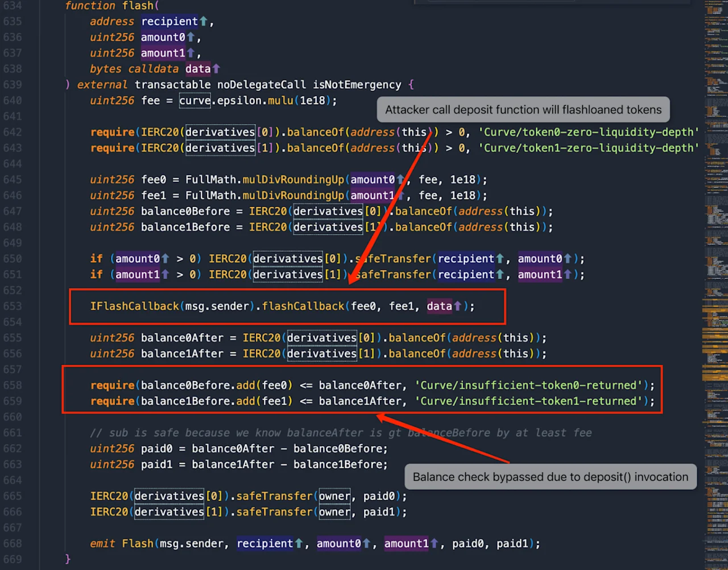This screenshot has width=728, height=570.
Task: Click the 'external' visibility keyword
Action: 102,85
